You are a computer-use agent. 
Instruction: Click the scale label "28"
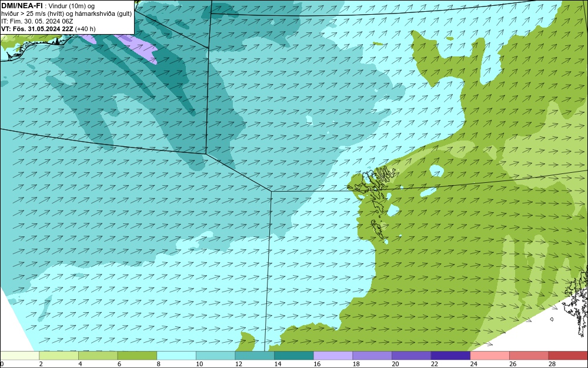tap(552, 364)
